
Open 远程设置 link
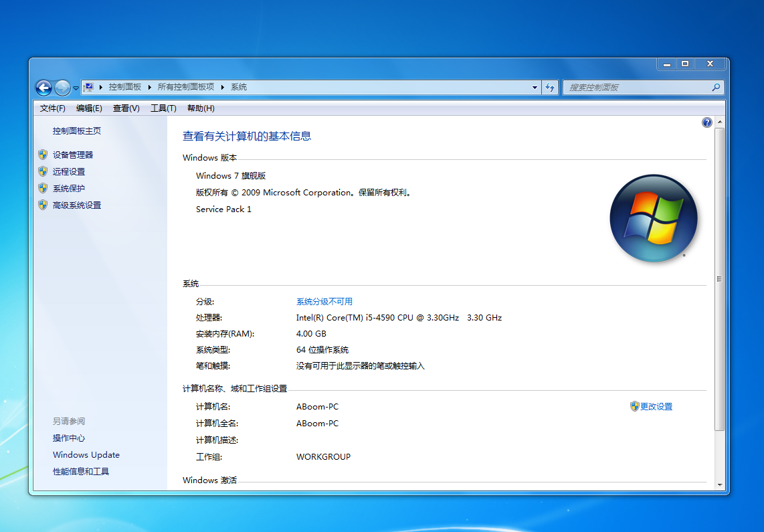point(69,171)
